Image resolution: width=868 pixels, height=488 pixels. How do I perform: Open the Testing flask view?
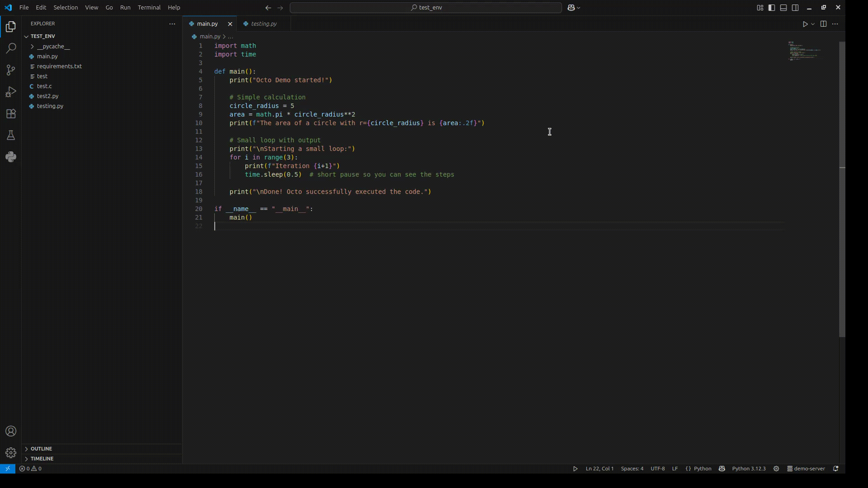coord(11,135)
